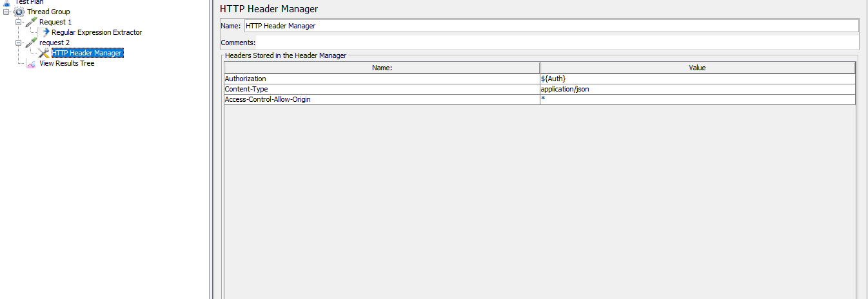
Task: Collapse the Request 1 tree node
Action: click(19, 22)
